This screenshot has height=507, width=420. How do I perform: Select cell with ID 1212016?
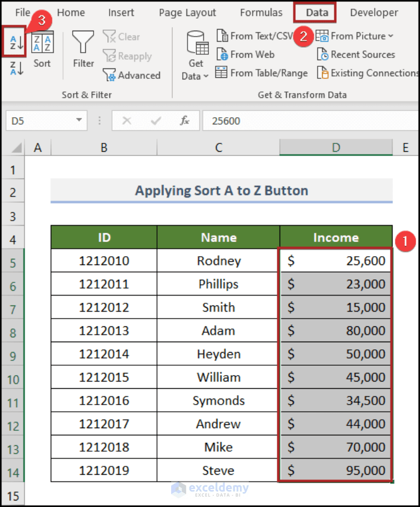pos(104,400)
